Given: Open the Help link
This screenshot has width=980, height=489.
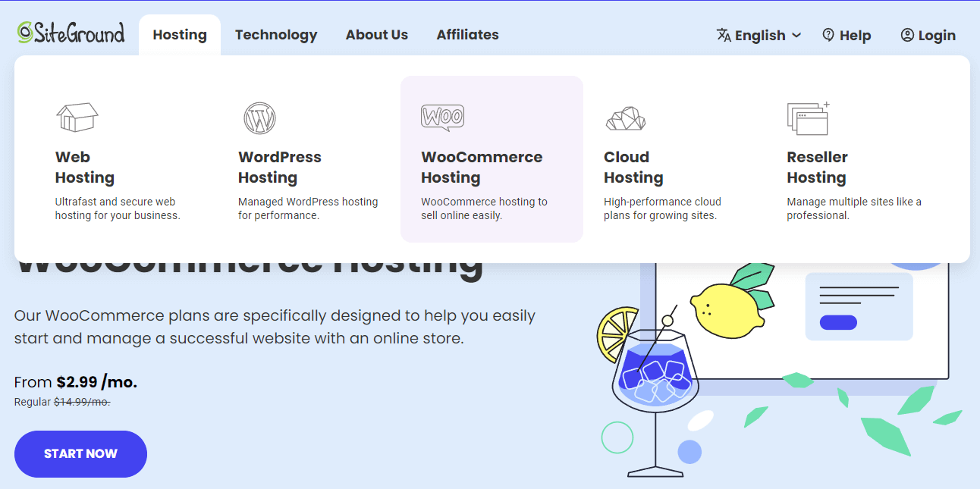Looking at the screenshot, I should point(855,35).
